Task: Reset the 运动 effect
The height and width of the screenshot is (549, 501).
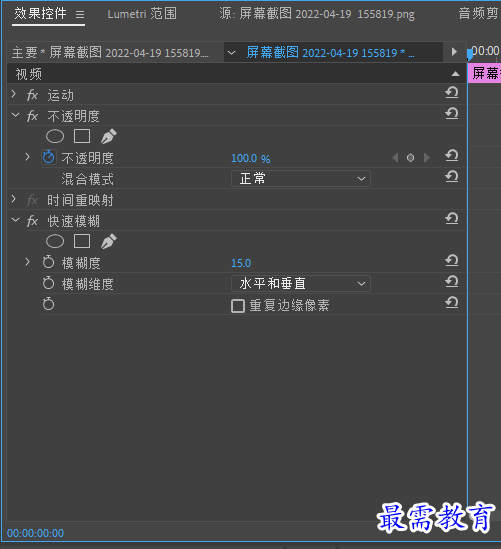Action: pyautogui.click(x=452, y=93)
